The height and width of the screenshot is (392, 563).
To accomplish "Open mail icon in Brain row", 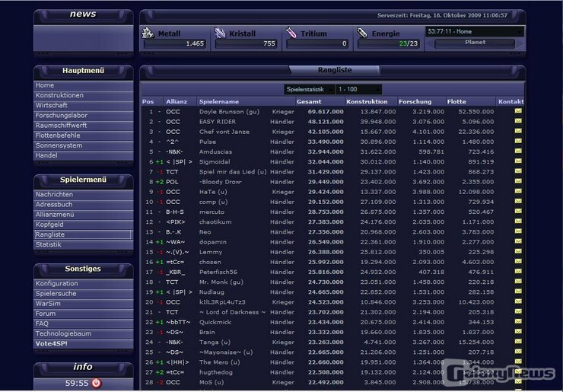I will tap(518, 332).
